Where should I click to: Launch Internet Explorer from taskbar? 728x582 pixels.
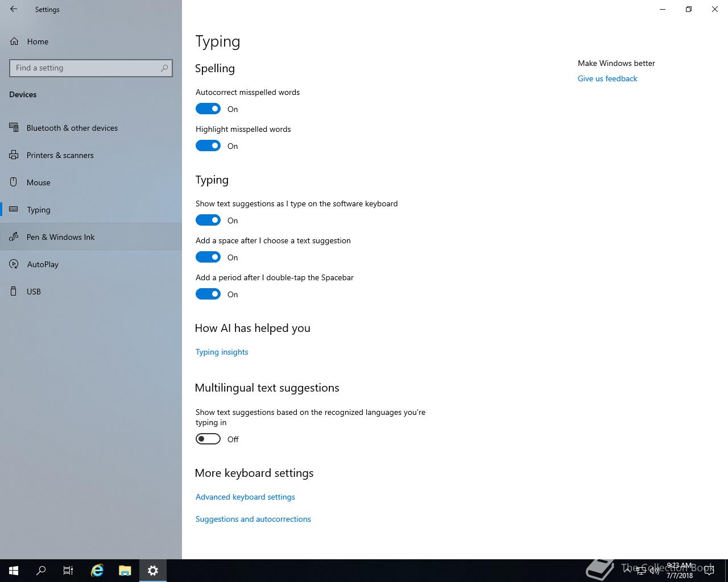[x=97, y=571]
